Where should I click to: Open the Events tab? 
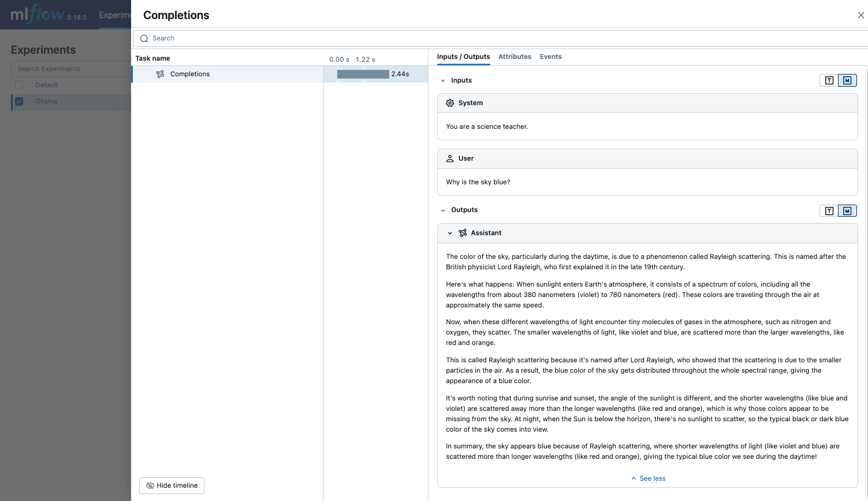click(550, 57)
